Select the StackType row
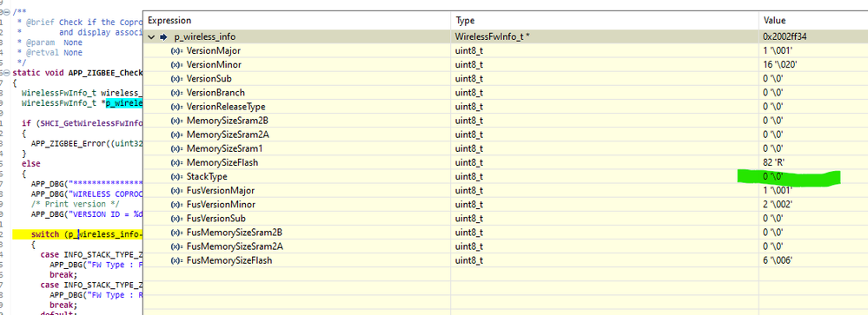868x315 pixels. tap(506, 176)
